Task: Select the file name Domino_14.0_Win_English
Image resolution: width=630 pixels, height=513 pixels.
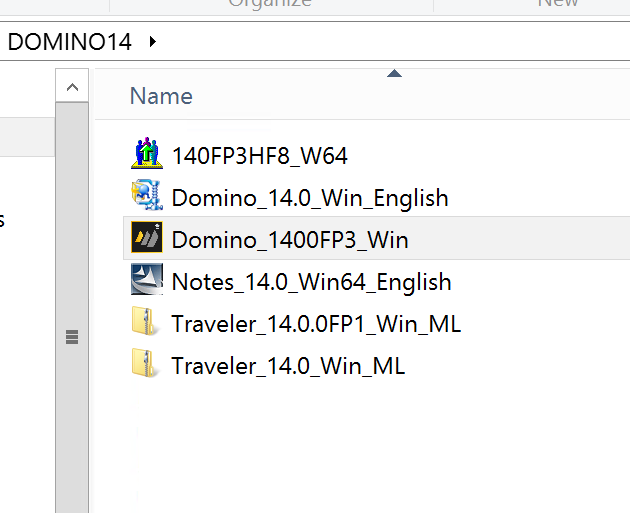Action: 310,198
